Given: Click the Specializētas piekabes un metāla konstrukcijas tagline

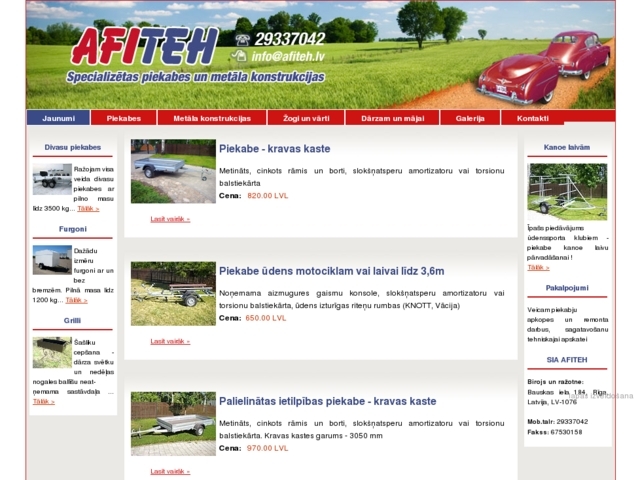Looking at the screenshot, I should point(196,77).
